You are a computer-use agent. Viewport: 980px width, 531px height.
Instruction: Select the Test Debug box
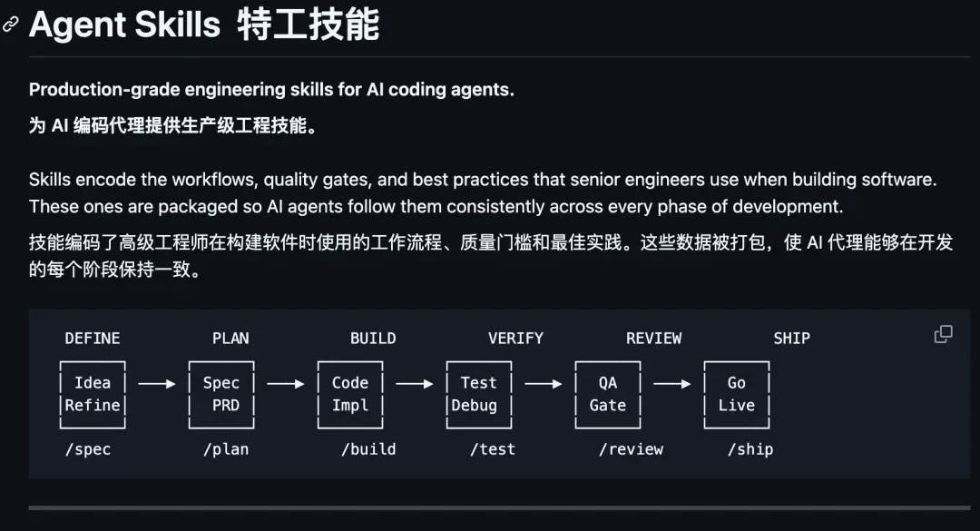479,395
